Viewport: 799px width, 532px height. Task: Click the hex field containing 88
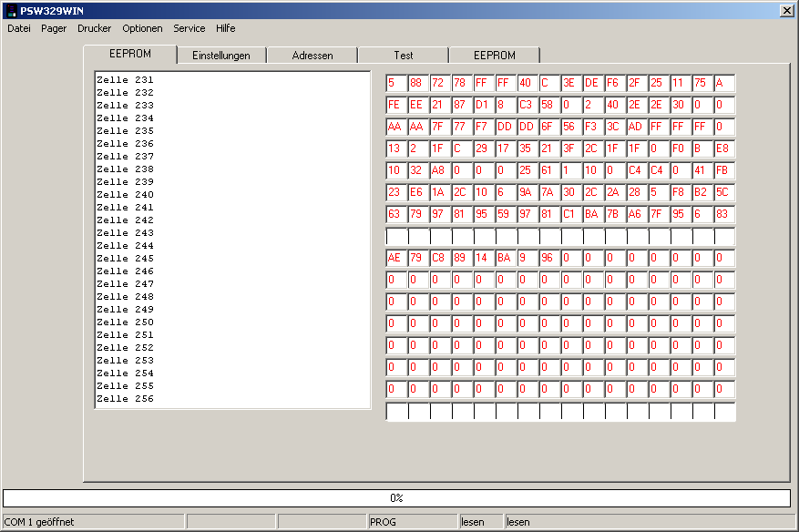[418, 83]
